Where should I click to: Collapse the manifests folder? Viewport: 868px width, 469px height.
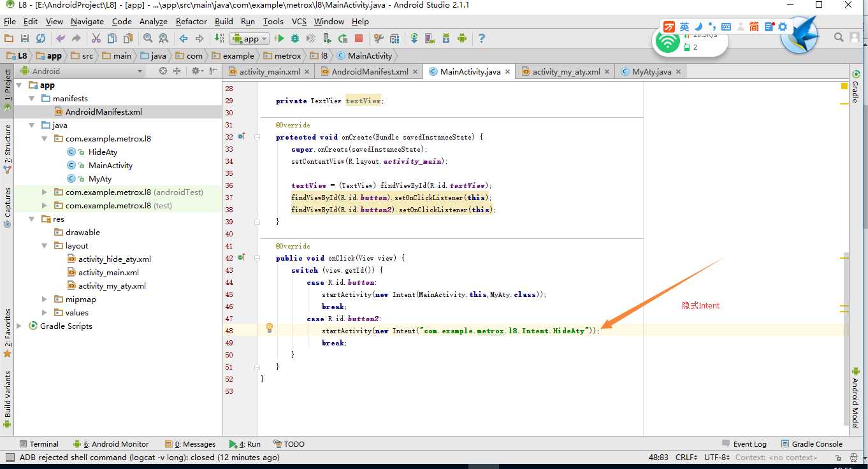coord(32,99)
